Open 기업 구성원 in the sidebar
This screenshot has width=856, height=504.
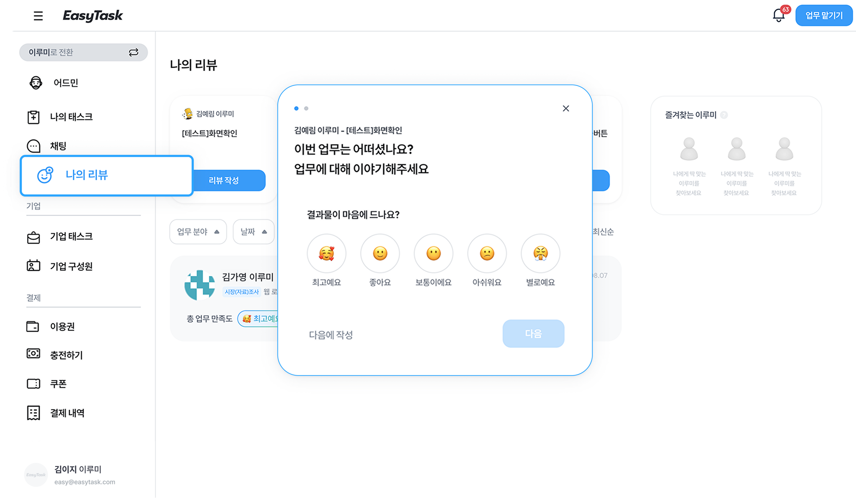coord(71,266)
